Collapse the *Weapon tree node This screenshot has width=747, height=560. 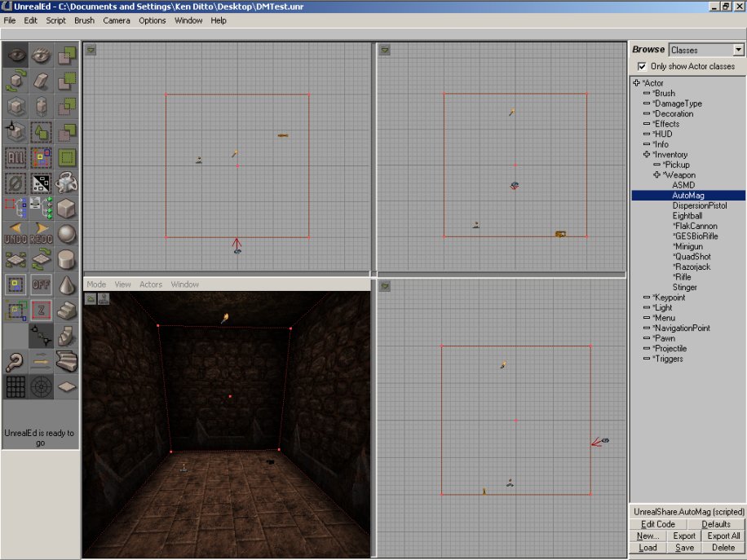point(656,174)
